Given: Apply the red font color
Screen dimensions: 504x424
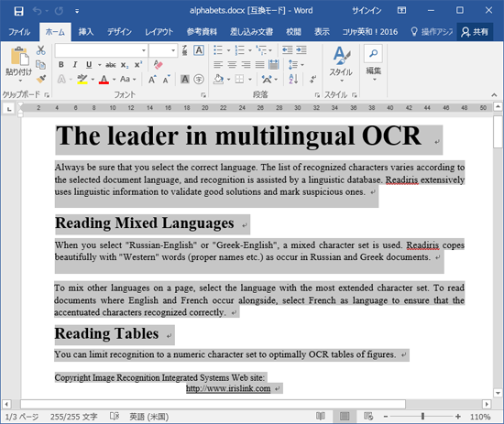Looking at the screenshot, I should click(x=104, y=79).
